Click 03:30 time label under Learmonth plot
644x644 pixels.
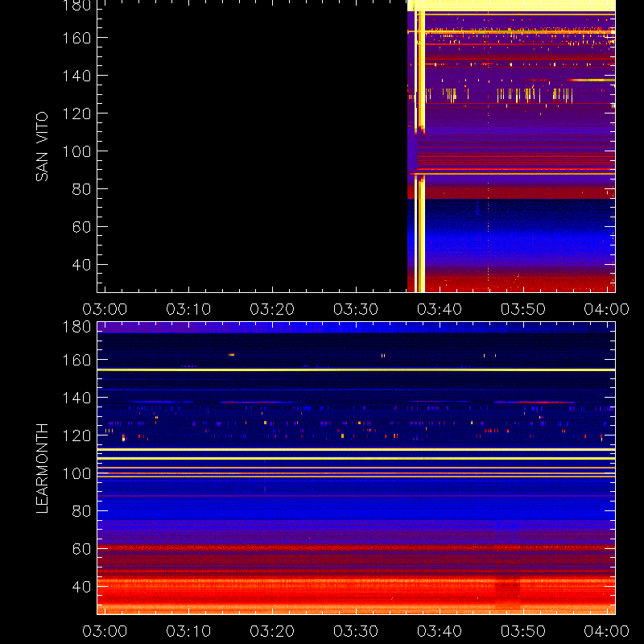(x=356, y=631)
